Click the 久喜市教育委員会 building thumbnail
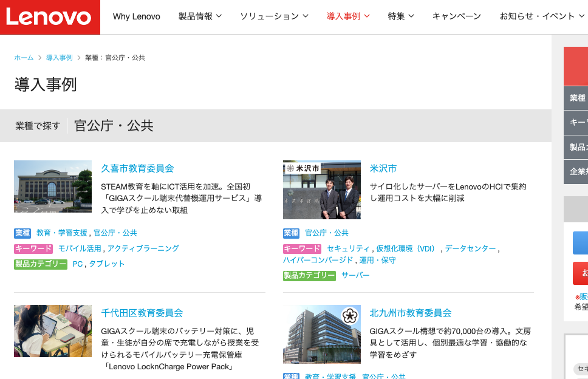Viewport: 588px width, 379px height. pos(53,186)
